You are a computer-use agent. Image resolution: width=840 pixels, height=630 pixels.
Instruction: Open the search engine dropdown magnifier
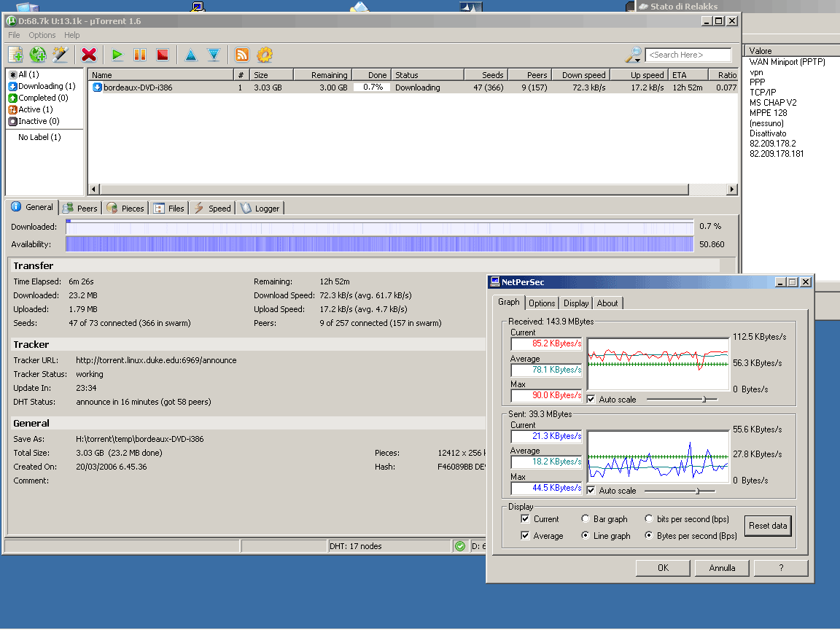coord(634,55)
